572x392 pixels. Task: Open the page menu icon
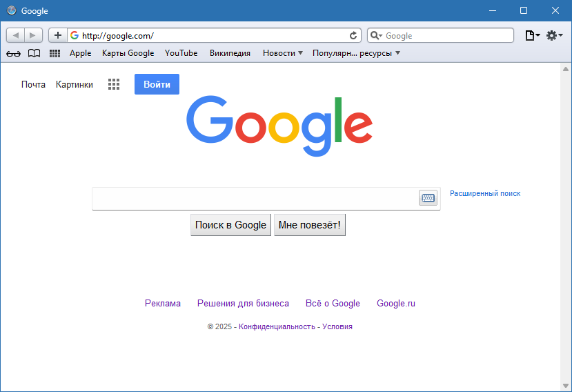click(532, 35)
